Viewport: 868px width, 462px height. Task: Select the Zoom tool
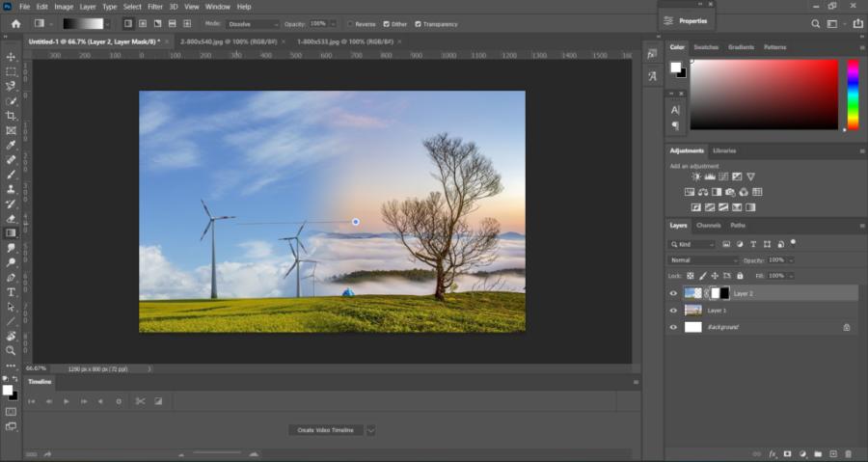11,351
